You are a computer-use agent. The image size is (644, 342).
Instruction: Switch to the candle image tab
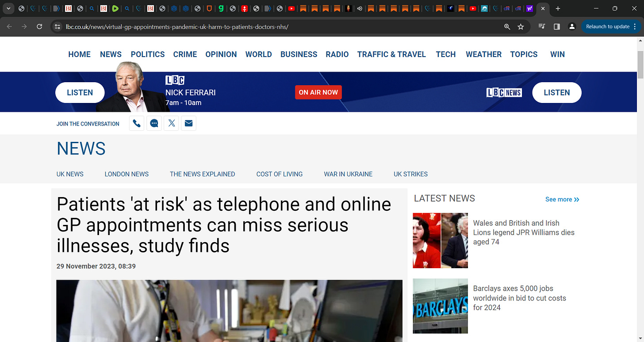pos(349,8)
